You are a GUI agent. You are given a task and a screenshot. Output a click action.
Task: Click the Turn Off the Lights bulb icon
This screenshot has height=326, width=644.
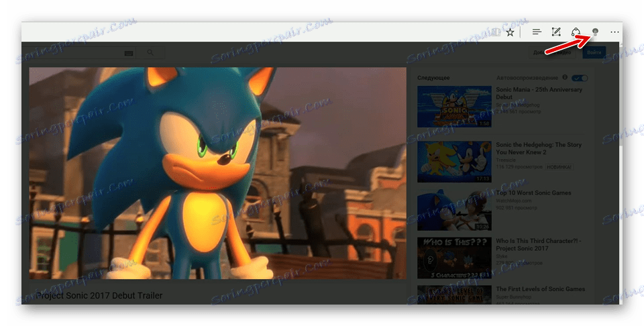pos(595,32)
